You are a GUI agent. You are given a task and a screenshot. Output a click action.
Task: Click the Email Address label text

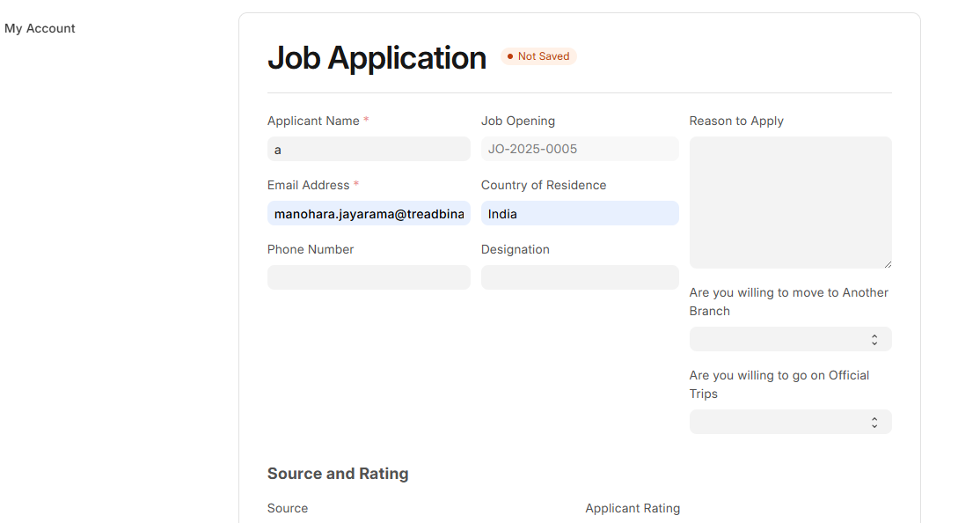tap(308, 185)
